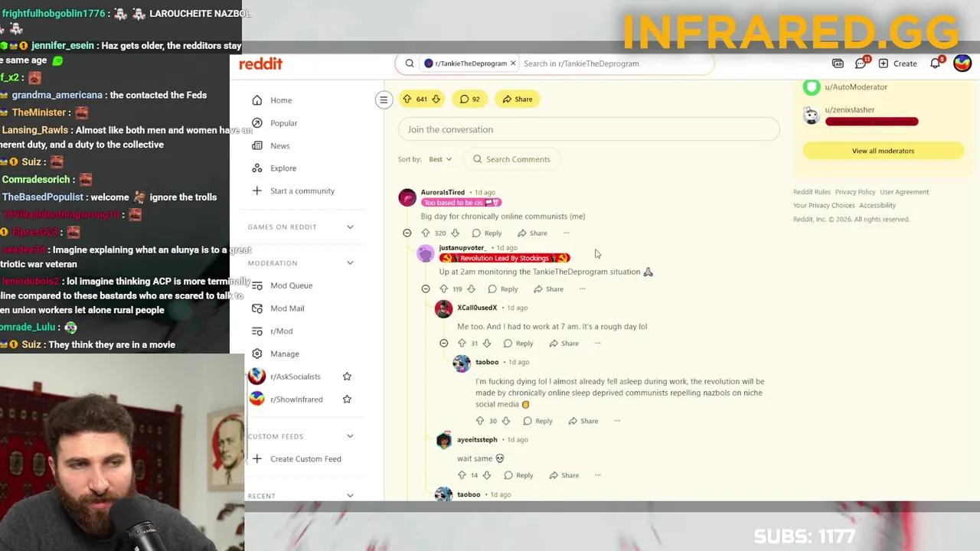Collapse the AuroralsTired comment thread
The width and height of the screenshot is (980, 551).
point(407,233)
